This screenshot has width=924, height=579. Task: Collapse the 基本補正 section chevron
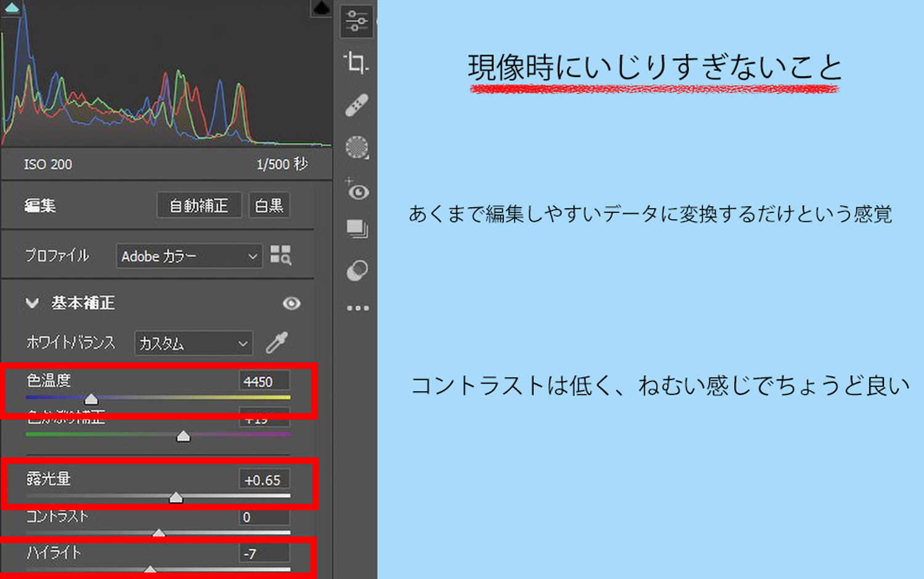click(x=32, y=303)
